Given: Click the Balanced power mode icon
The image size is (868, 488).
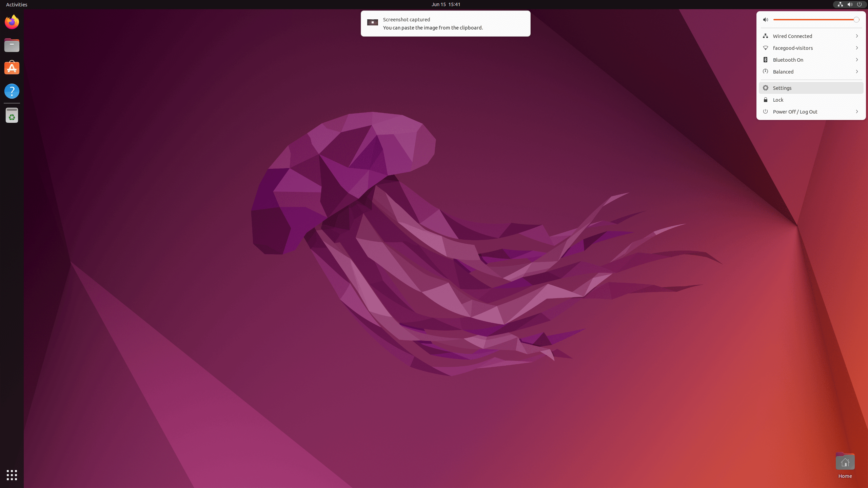Looking at the screenshot, I should [766, 72].
